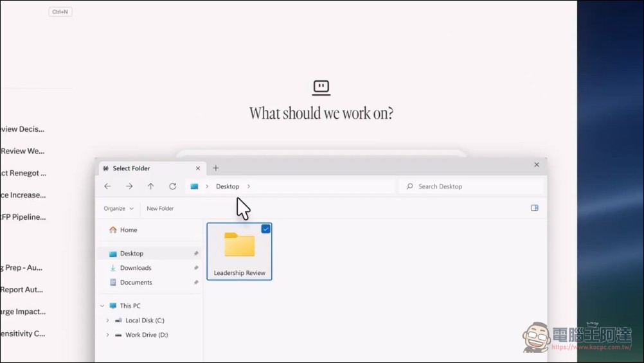Image resolution: width=644 pixels, height=363 pixels.
Task: Click New Folder button
Action: (160, 209)
